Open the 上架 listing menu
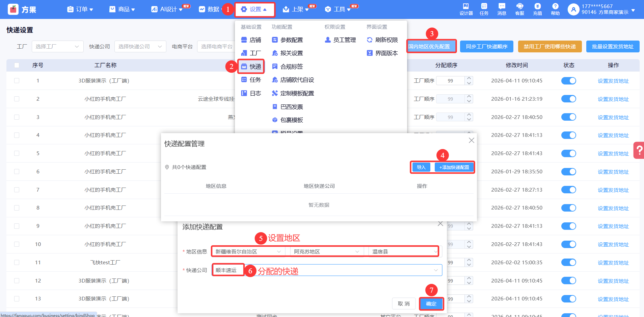This screenshot has height=317, width=644. click(296, 9)
